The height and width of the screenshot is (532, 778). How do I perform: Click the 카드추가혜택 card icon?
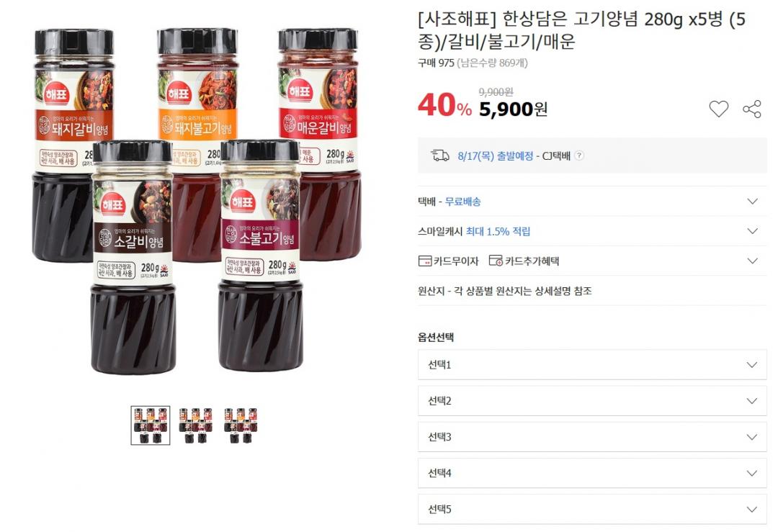point(495,261)
